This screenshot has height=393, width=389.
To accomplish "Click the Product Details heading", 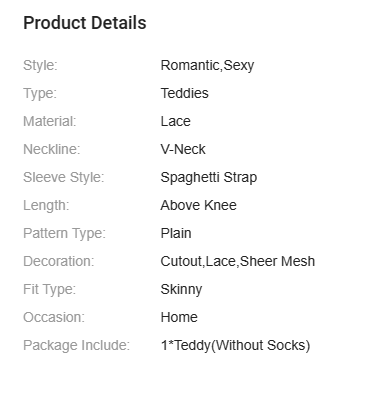I will pos(85,23).
